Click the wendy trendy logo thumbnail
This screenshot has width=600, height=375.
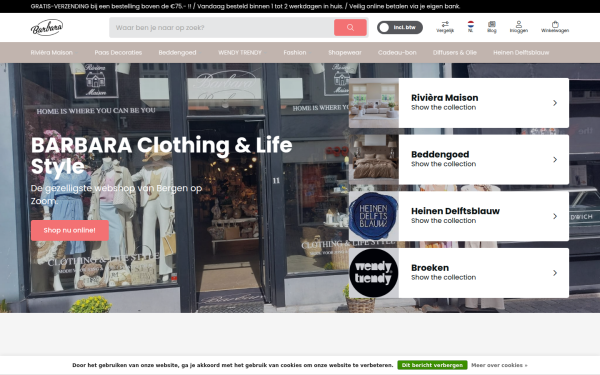[374, 273]
